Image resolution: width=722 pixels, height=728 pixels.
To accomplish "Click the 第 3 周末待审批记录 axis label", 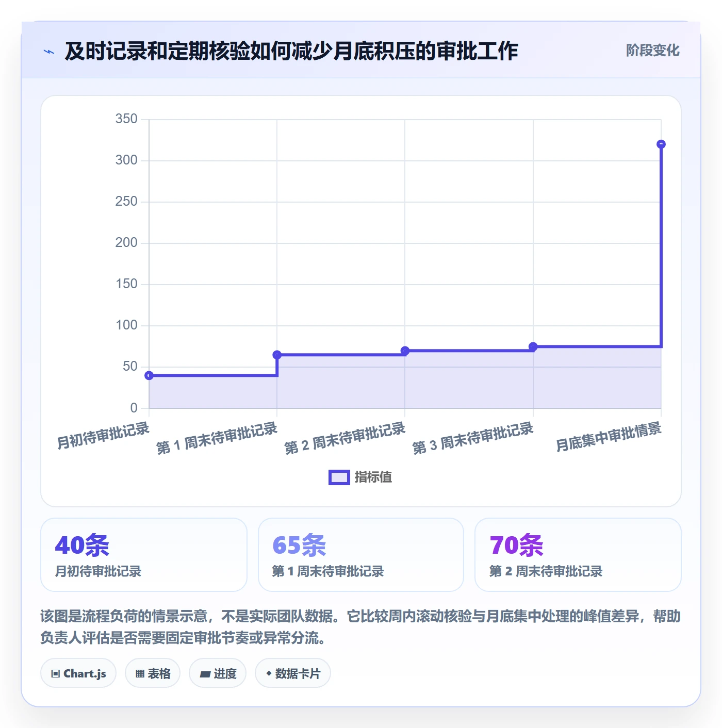I will point(473,438).
